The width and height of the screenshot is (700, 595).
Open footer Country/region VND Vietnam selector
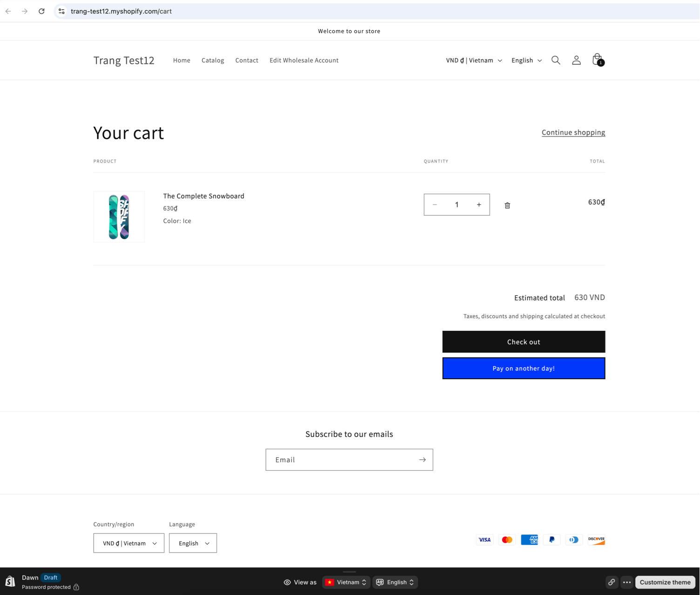[129, 543]
